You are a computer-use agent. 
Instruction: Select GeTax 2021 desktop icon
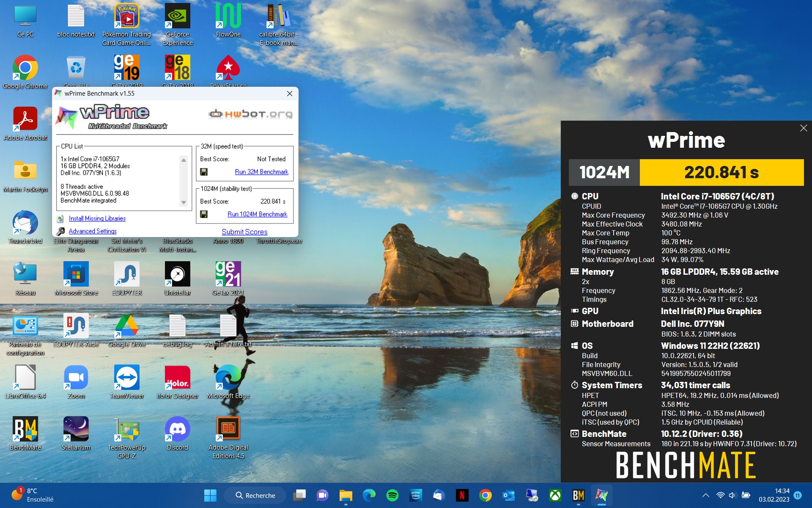(x=228, y=279)
